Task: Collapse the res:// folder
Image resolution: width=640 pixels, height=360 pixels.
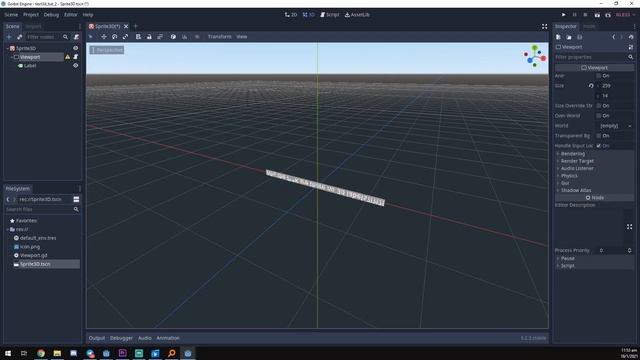Action: pos(7,229)
